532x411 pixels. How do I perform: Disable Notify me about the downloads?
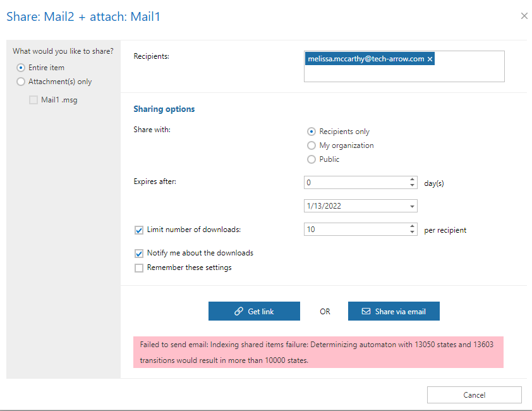(x=139, y=253)
